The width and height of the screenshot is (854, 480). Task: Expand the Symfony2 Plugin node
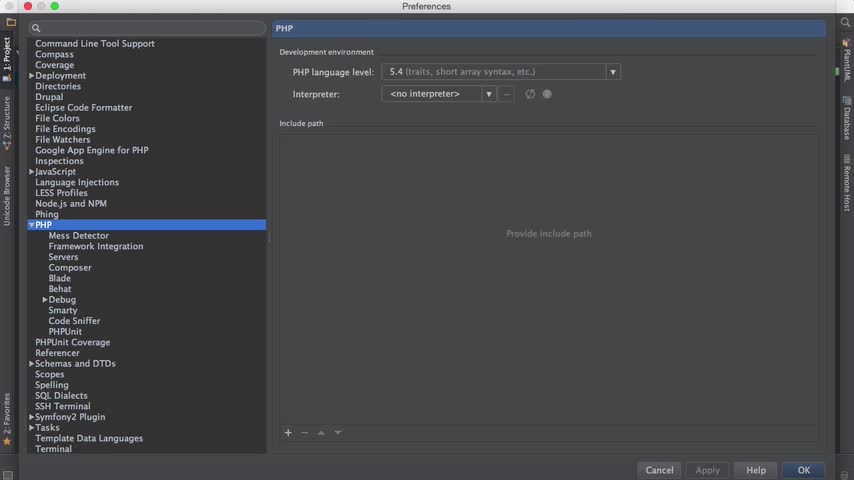[x=31, y=417]
